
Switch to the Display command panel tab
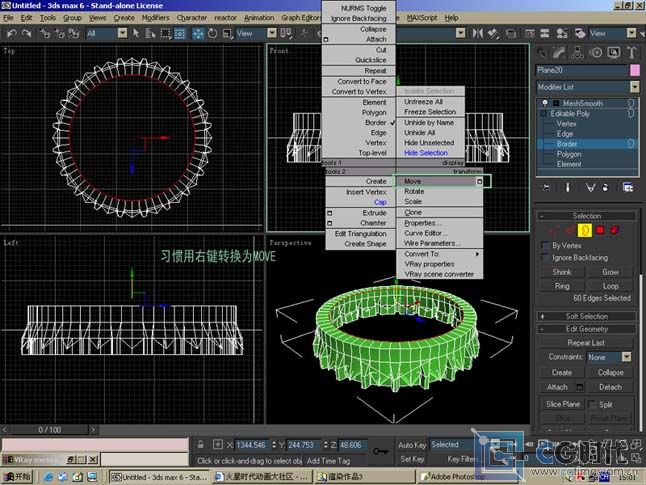613,53
